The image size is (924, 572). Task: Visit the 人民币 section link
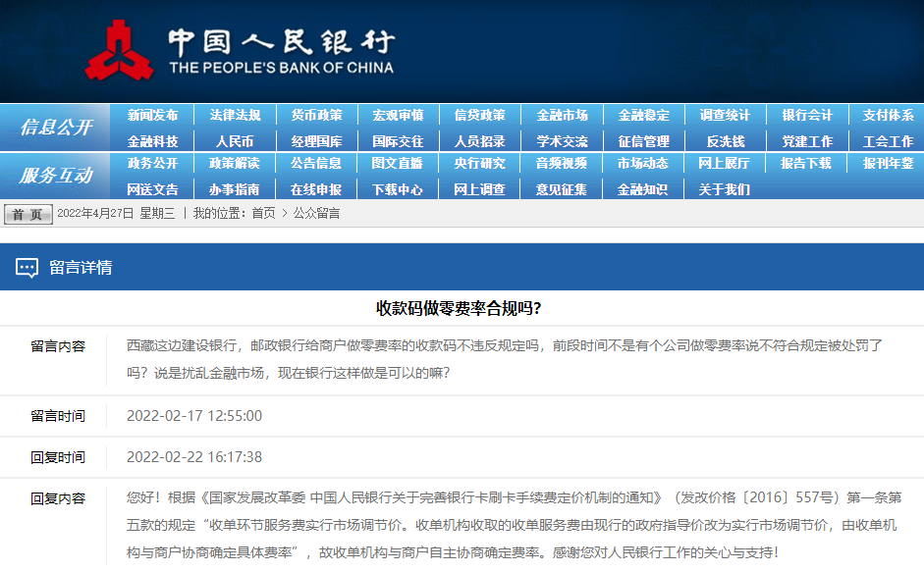click(236, 140)
